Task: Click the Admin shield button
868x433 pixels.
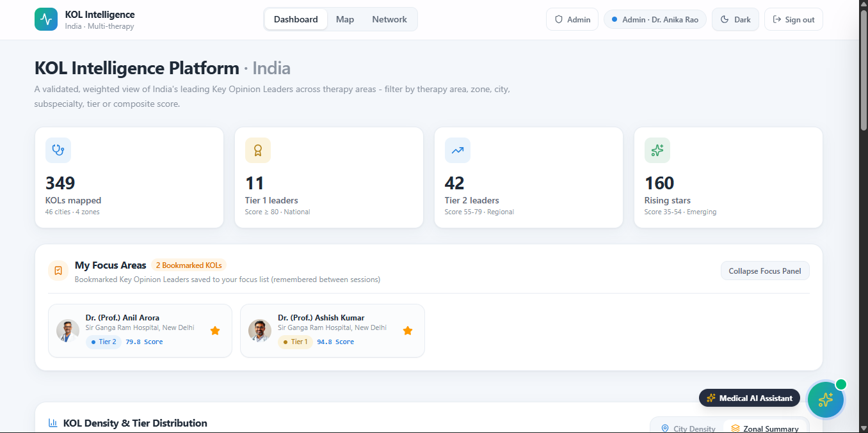Action: (x=572, y=19)
